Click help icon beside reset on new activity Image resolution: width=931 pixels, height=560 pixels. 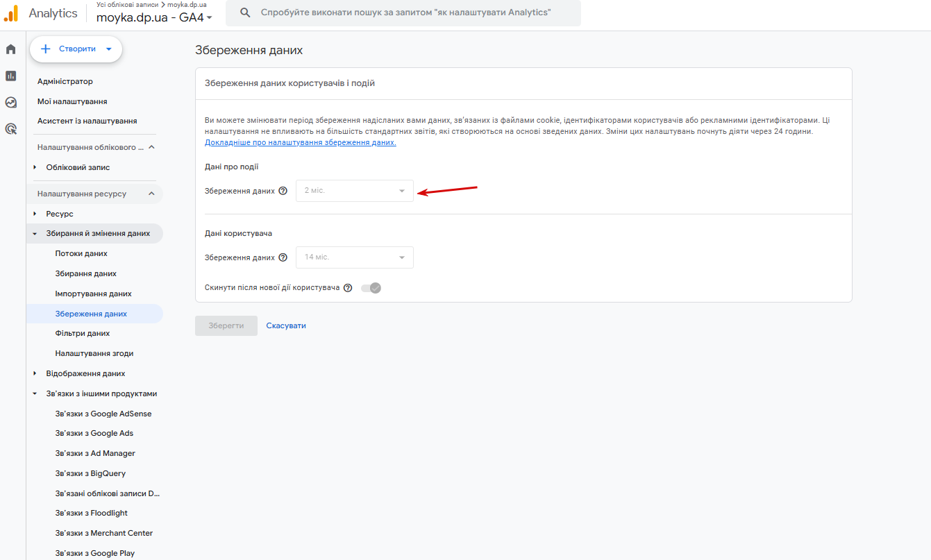coord(348,288)
